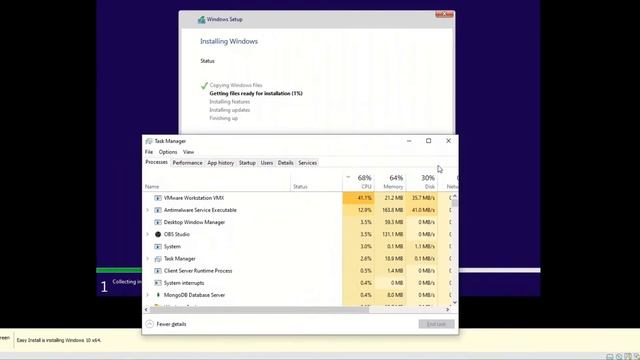Click the 163.8 MB memory value cell

(x=390, y=210)
